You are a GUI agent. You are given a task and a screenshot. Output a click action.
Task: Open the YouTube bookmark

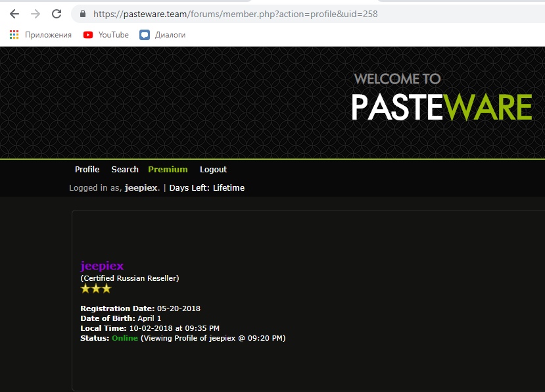[x=106, y=35]
